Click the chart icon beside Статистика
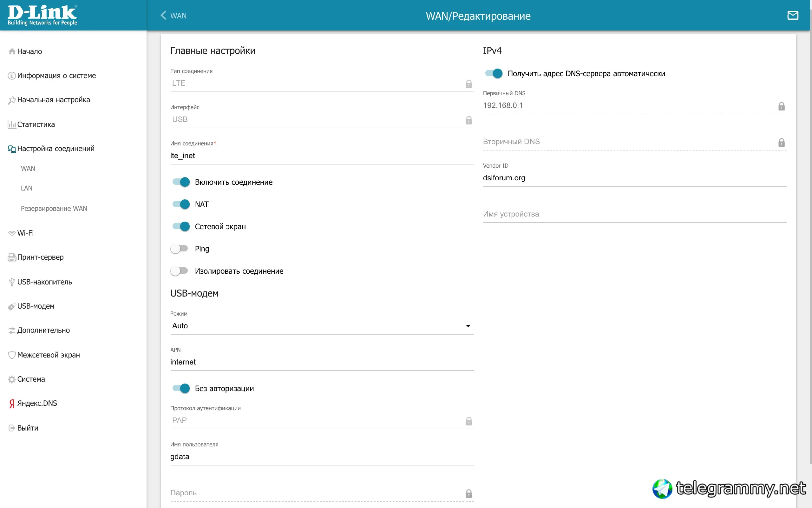 click(12, 124)
